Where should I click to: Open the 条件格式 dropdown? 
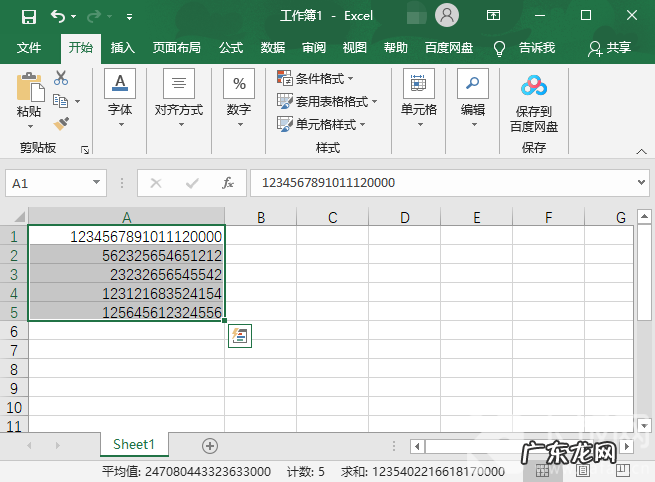[315, 78]
